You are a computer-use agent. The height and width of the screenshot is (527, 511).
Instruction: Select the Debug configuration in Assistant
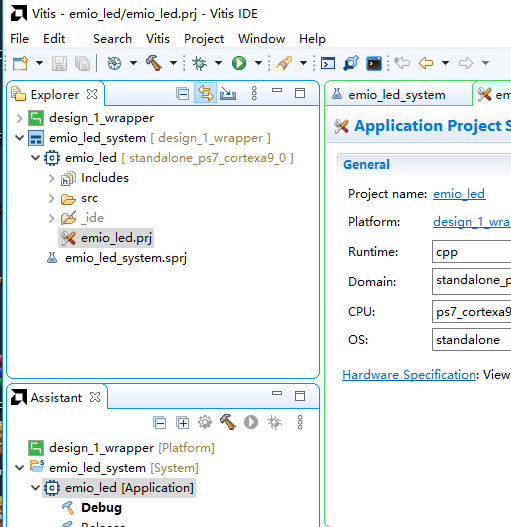(101, 508)
